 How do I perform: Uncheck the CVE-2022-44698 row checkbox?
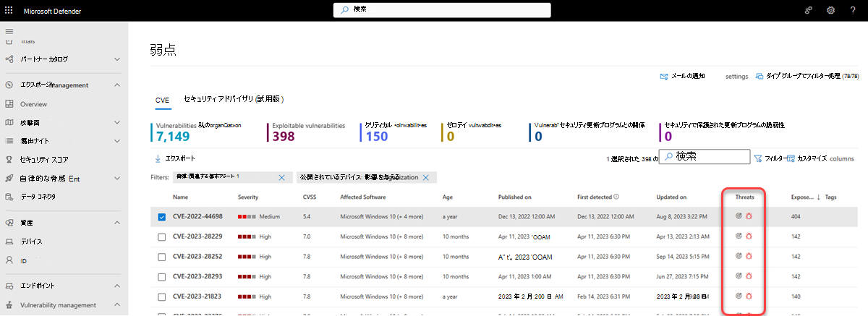pyautogui.click(x=161, y=216)
